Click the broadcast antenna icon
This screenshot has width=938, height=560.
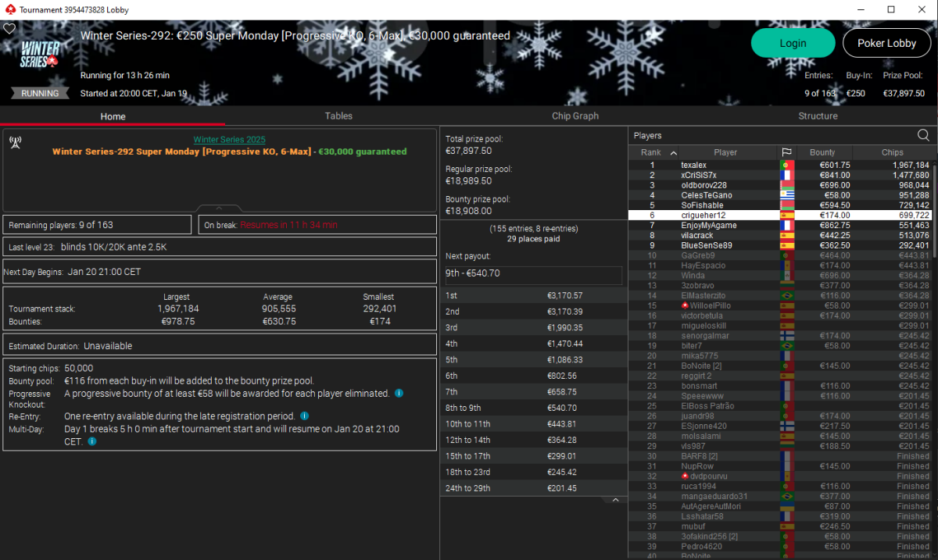[14, 142]
